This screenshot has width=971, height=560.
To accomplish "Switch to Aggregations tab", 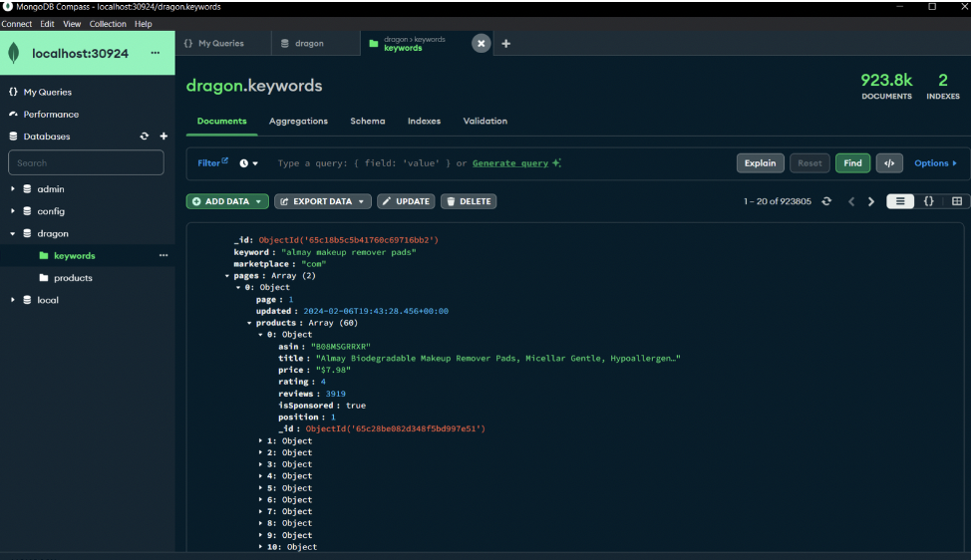I will pos(298,121).
